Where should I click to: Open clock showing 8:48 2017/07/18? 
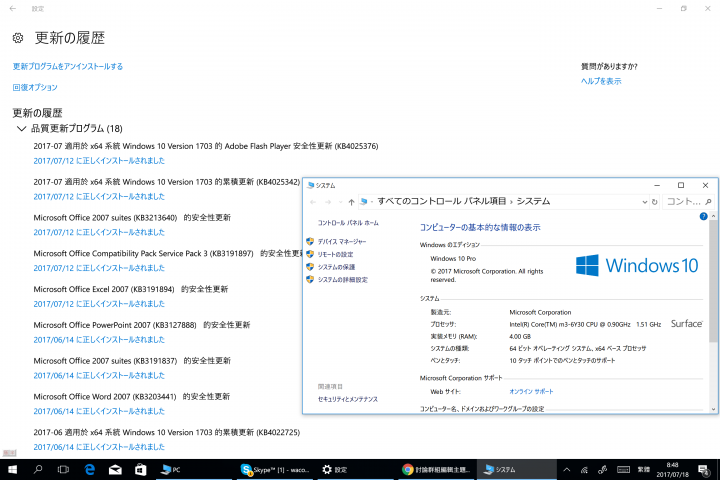click(673, 469)
